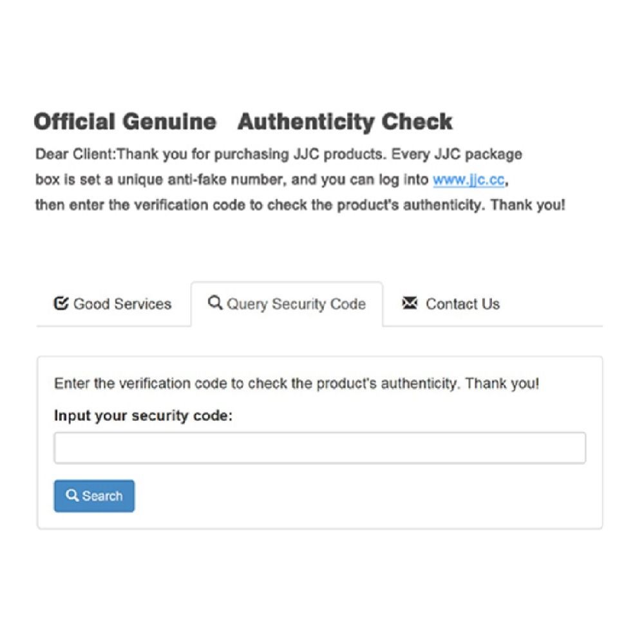Click the "Enter the verification code" panel instruction

pos(255,384)
